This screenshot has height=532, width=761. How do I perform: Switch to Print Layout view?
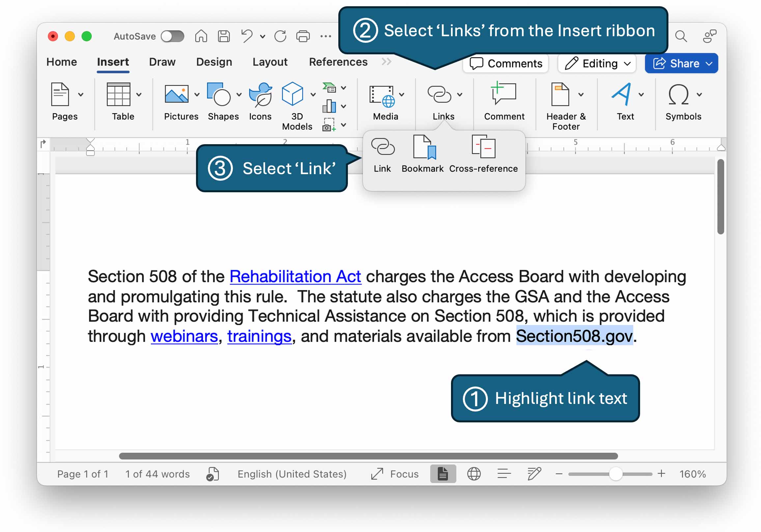(x=443, y=474)
